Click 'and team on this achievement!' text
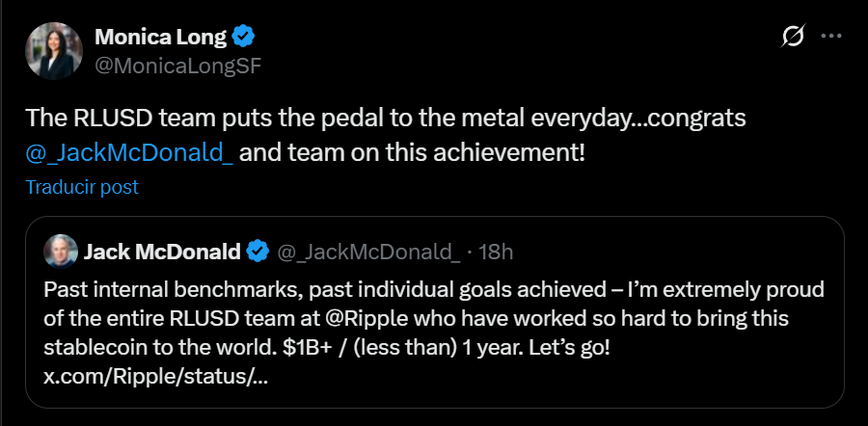The image size is (868, 426). [x=412, y=151]
